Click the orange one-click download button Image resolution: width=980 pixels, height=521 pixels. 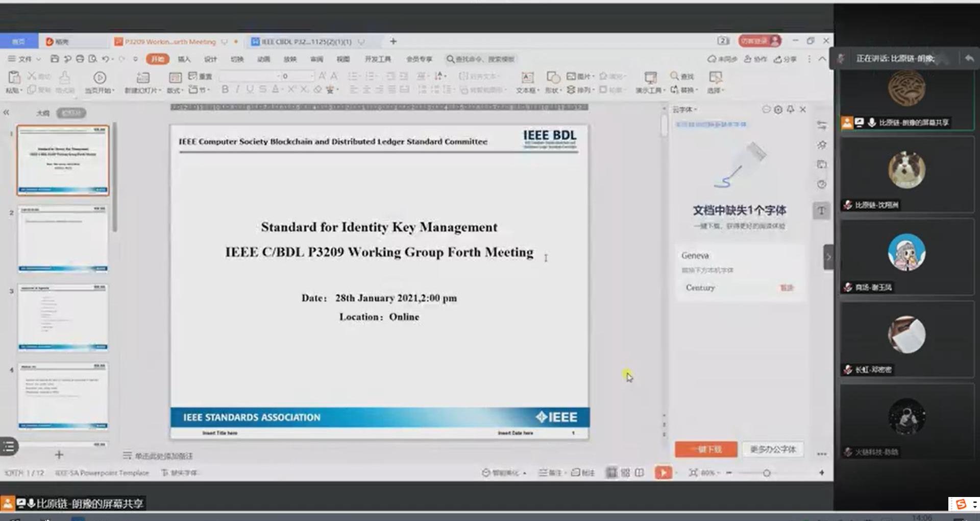pyautogui.click(x=705, y=449)
